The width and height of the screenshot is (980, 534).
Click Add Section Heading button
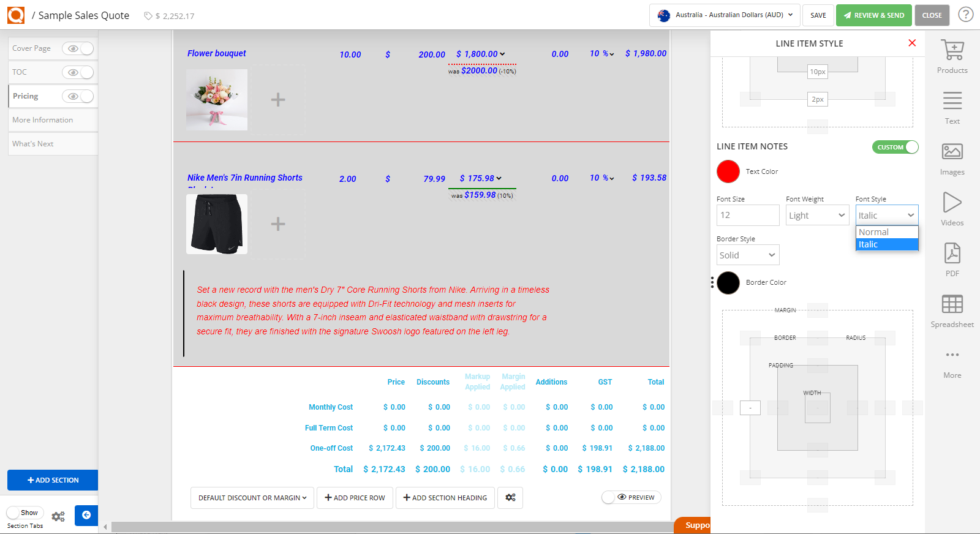[445, 498]
